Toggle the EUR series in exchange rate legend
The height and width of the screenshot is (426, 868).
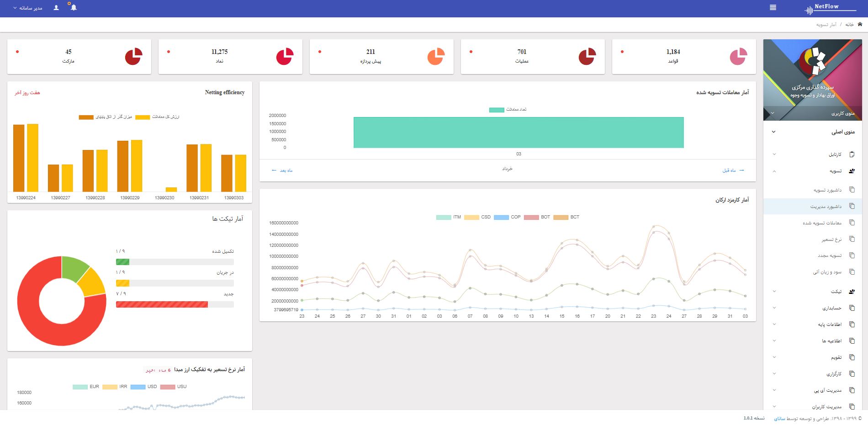coord(86,387)
